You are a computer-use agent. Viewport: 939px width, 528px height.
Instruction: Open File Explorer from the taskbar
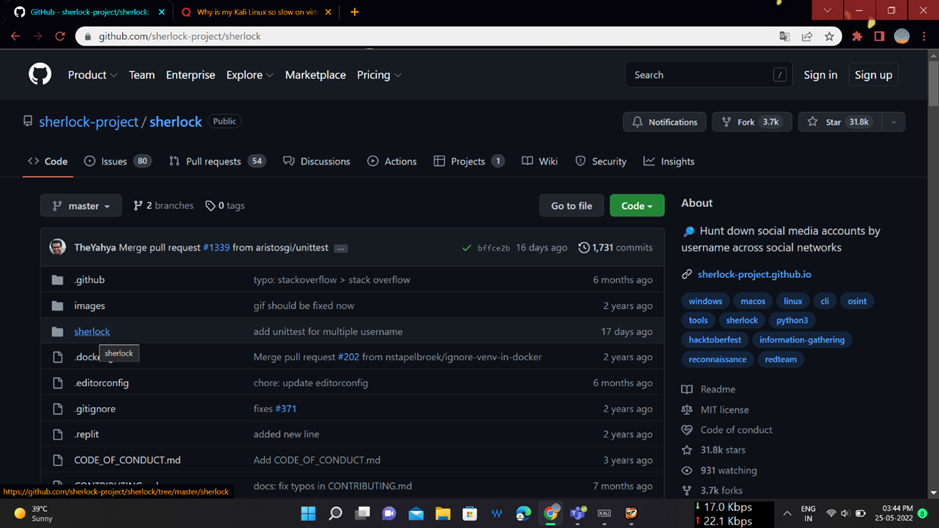[x=443, y=514]
